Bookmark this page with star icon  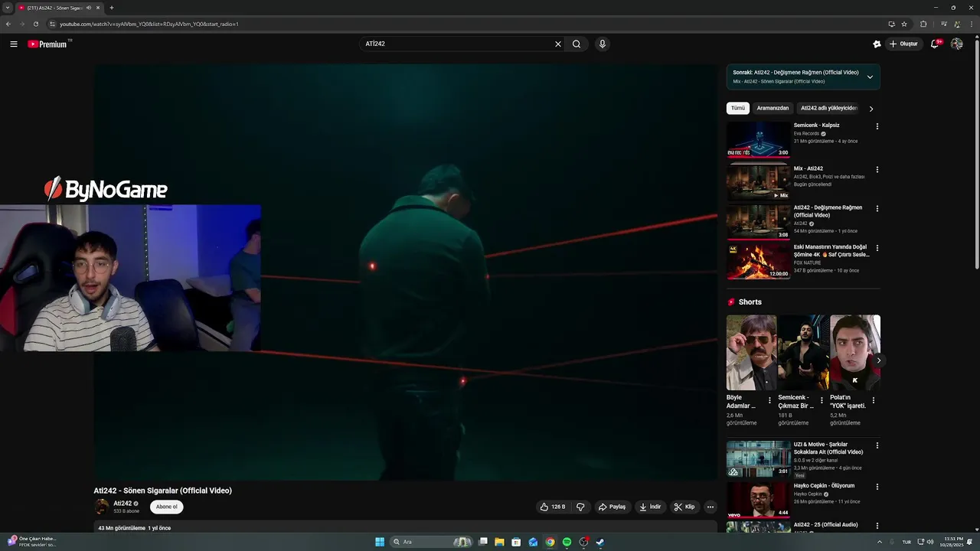(904, 24)
